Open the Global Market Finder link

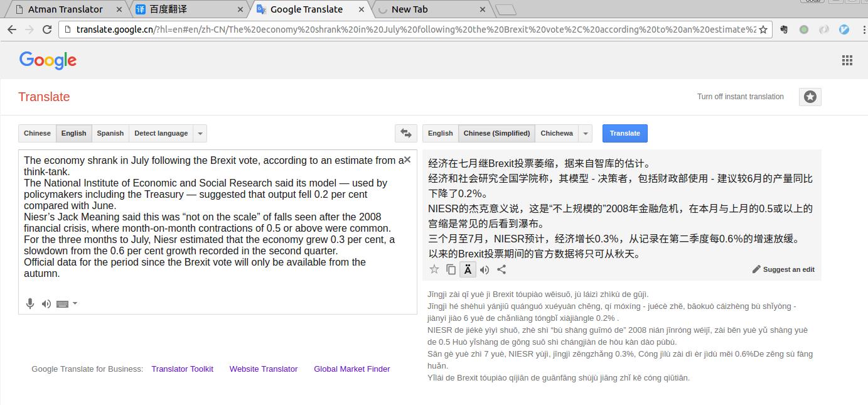point(352,369)
